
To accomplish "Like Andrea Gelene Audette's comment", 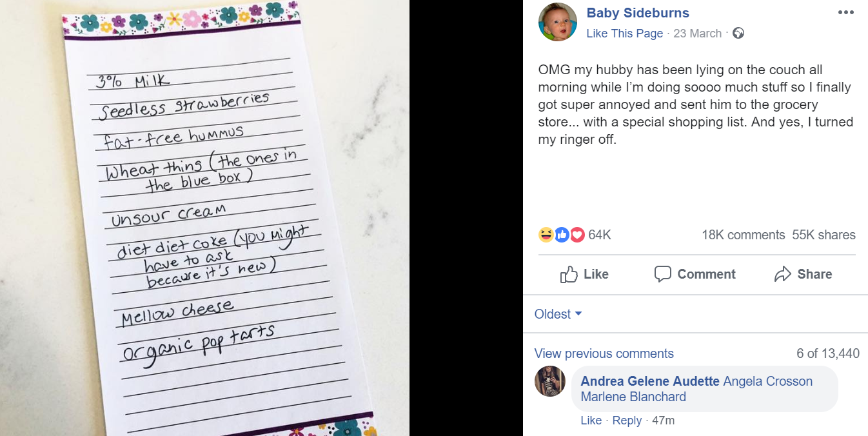I will pos(591,421).
